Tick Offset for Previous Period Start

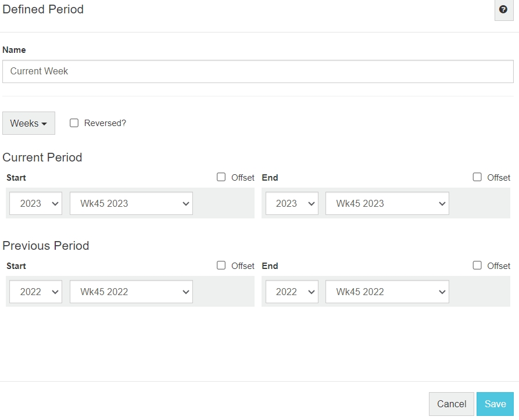point(221,265)
